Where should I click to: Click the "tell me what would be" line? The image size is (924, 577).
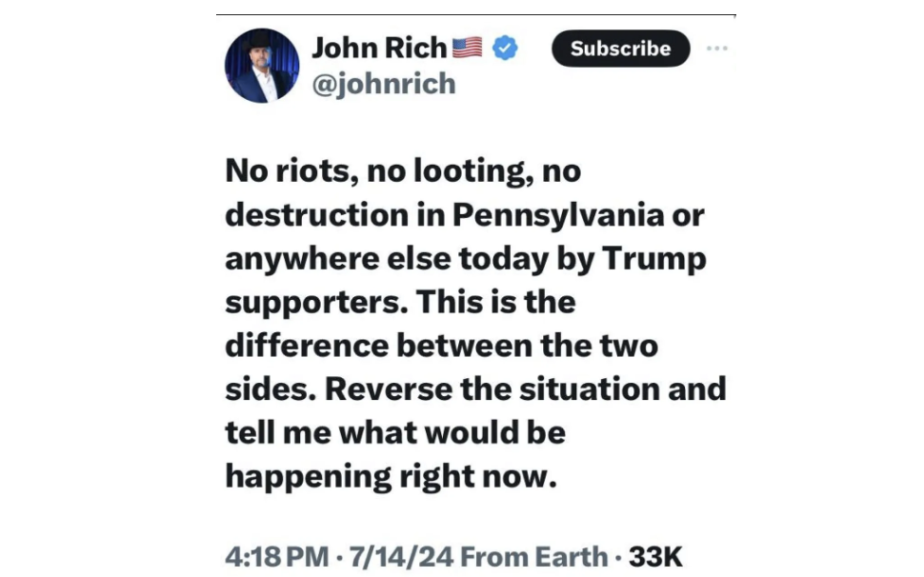coord(395,432)
